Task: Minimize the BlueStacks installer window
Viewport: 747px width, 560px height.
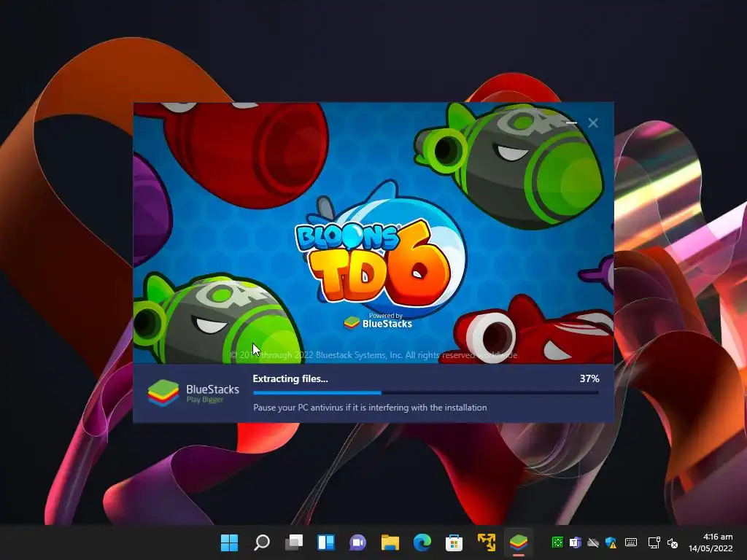Action: pos(571,122)
